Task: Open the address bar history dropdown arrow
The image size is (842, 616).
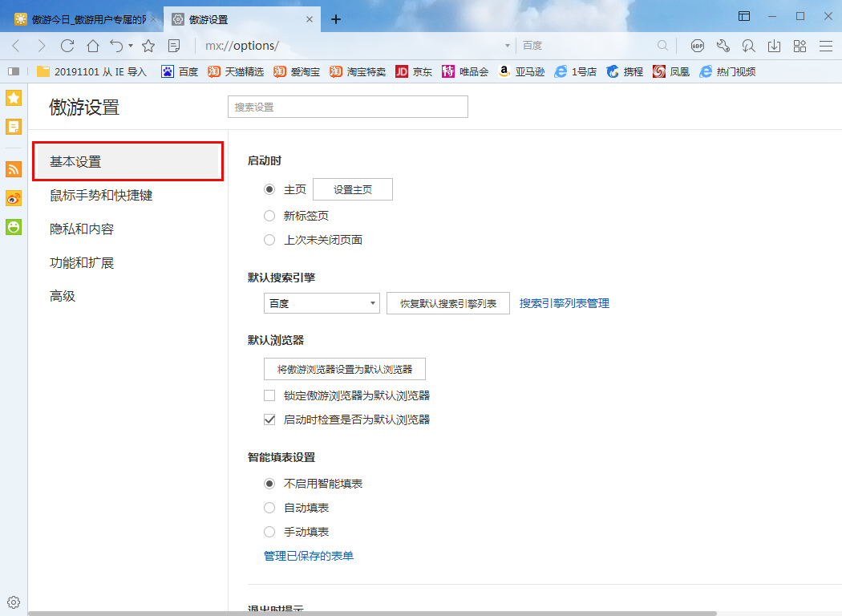Action: click(x=508, y=47)
